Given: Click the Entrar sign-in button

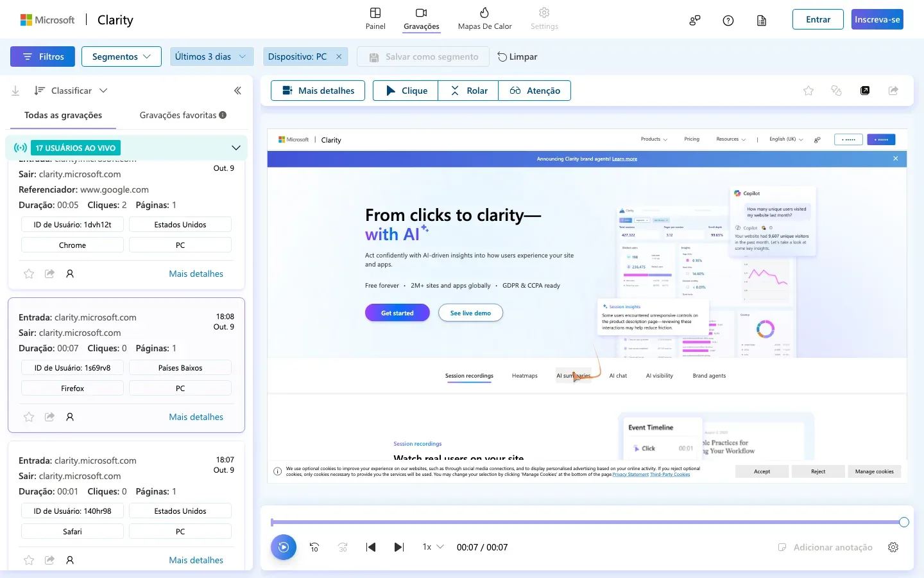Looking at the screenshot, I should (818, 19).
